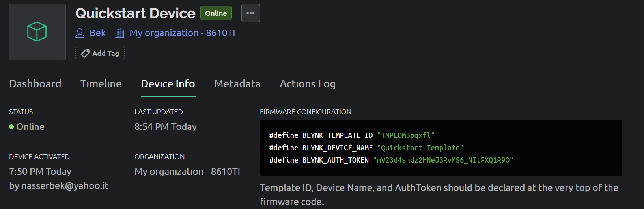Screen dimensions: 644x209
Task: Click the 8:54 PM Today value
Action: (166, 127)
